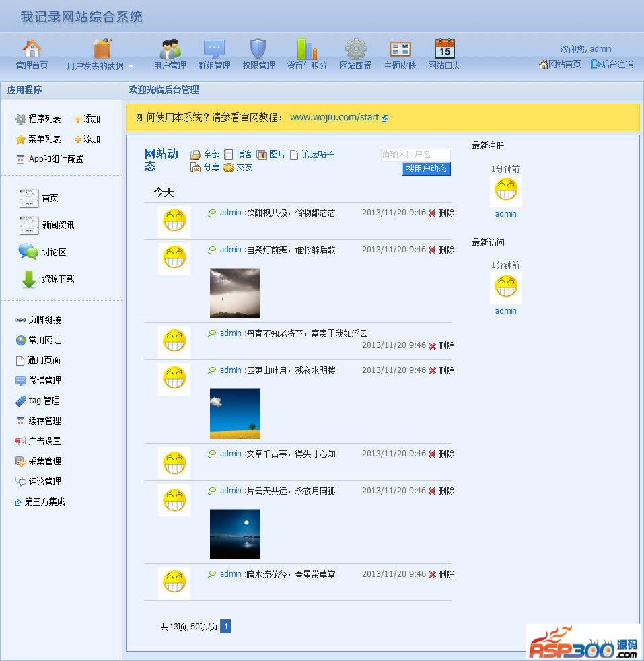This screenshot has width=644, height=661.
Task: Filter feed by 交友
Action: coord(238,168)
